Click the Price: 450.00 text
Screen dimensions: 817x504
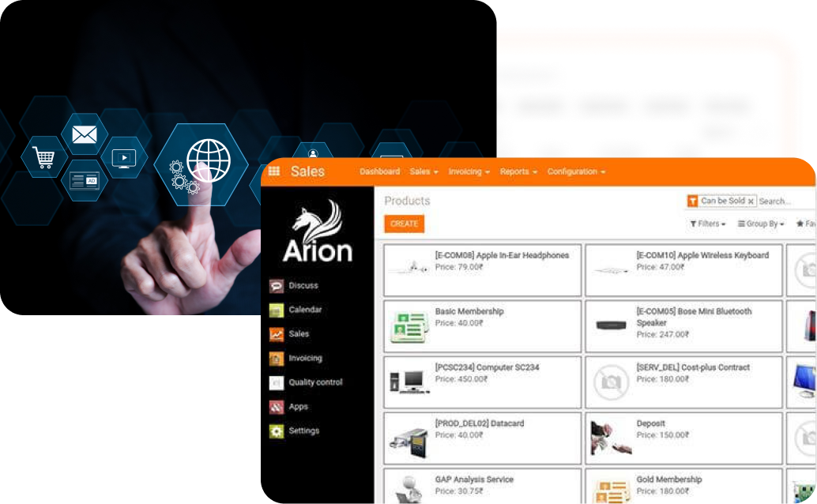[461, 379]
